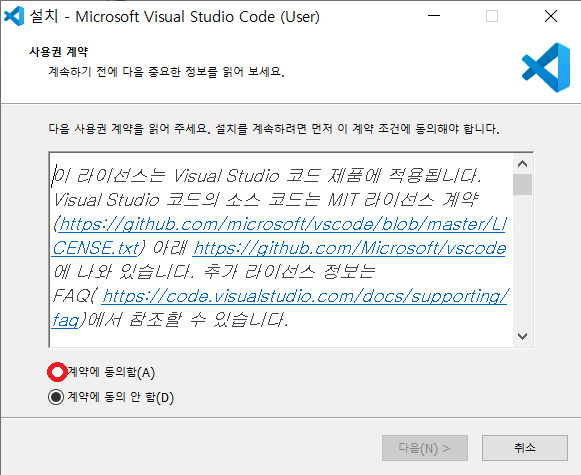The height and width of the screenshot is (475, 581).
Task: Select the 계약에 동의 안 함(D) radio button
Action: pyautogui.click(x=56, y=397)
